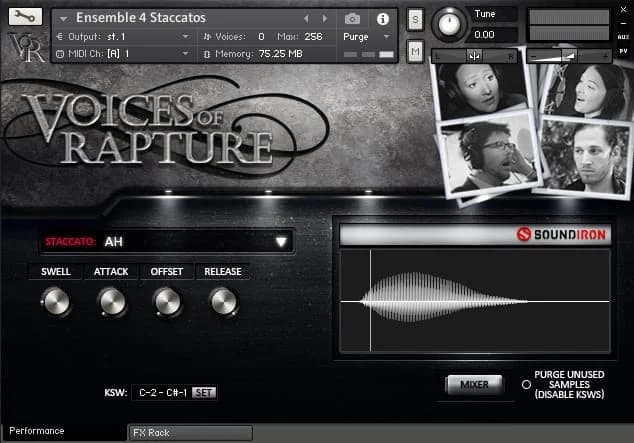The width and height of the screenshot is (634, 443).
Task: Click the OFFSET label
Action: [167, 272]
